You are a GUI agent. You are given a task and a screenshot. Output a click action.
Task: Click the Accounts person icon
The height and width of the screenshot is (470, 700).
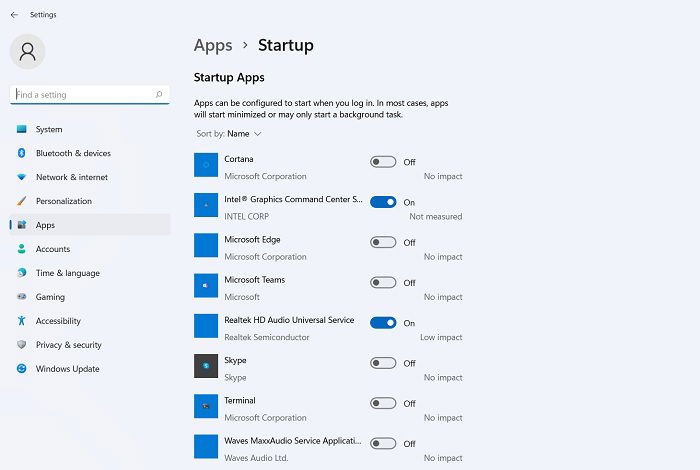pyautogui.click(x=21, y=249)
